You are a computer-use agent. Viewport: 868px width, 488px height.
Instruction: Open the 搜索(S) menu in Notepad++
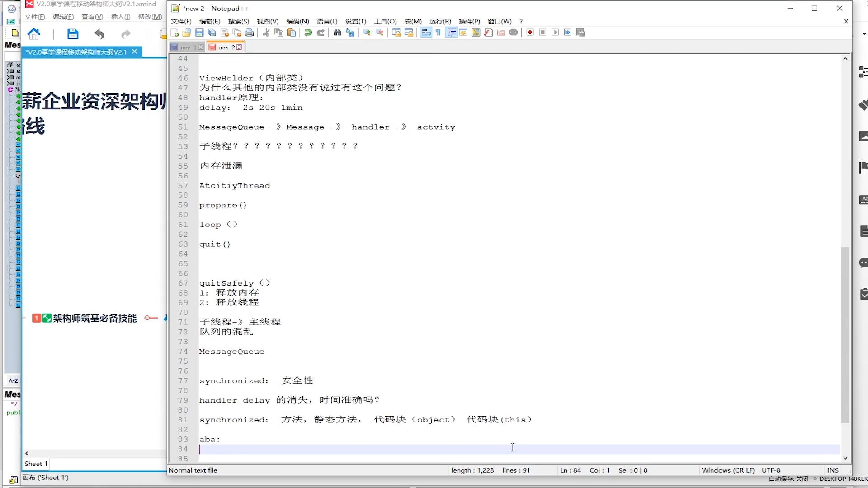coord(239,21)
